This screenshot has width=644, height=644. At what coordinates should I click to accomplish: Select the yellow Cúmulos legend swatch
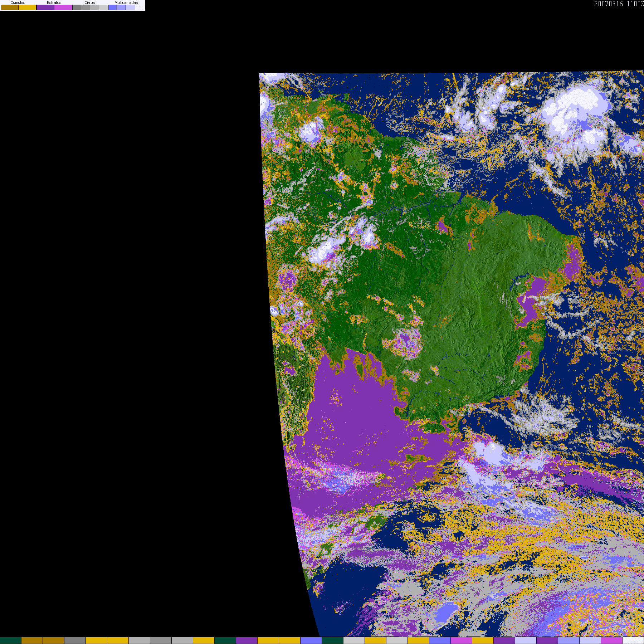(x=28, y=7)
